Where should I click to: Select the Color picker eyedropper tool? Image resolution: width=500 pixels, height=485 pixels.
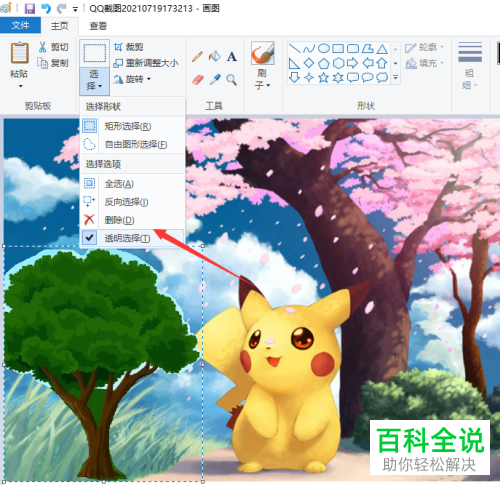pyautogui.click(x=215, y=80)
